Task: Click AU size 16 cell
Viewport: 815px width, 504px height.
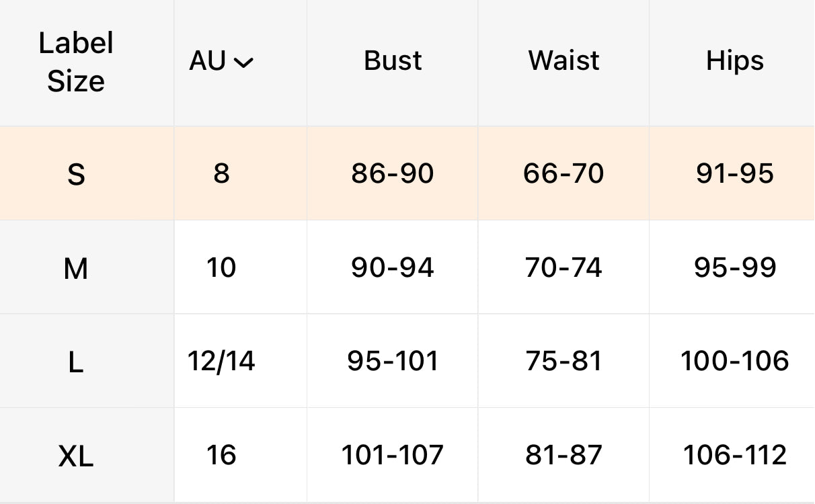Action: 221,455
